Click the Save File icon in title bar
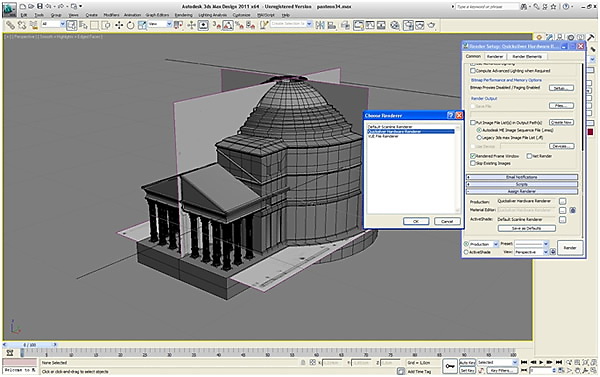This screenshot has width=600, height=377. (39, 6)
